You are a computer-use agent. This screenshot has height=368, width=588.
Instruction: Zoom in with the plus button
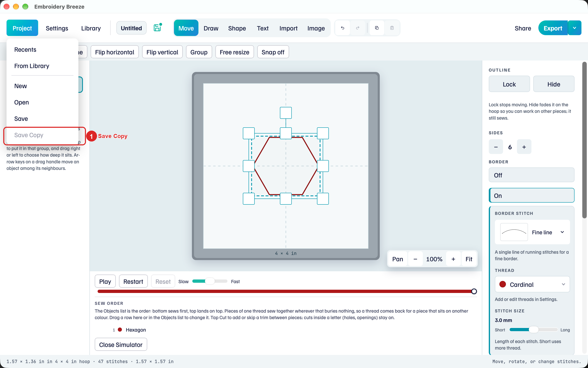pos(453,259)
